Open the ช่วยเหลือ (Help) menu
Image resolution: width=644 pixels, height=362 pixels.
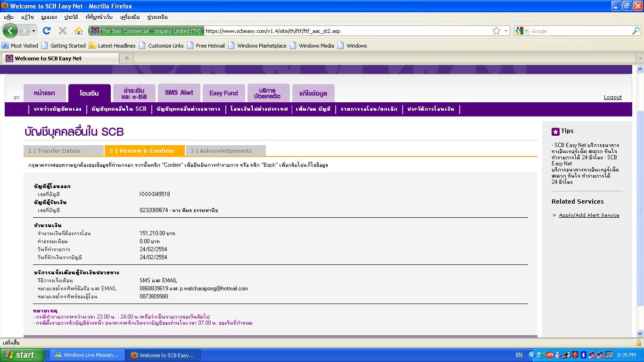[157, 17]
